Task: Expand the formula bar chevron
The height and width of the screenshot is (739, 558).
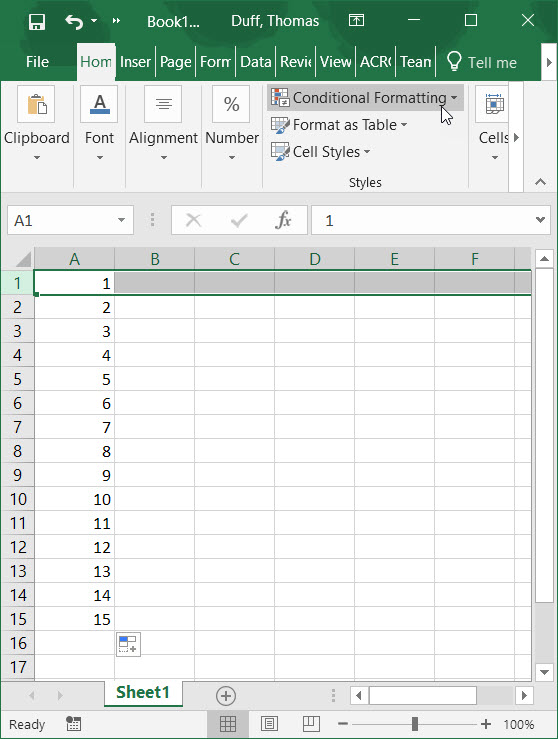Action: pos(541,220)
